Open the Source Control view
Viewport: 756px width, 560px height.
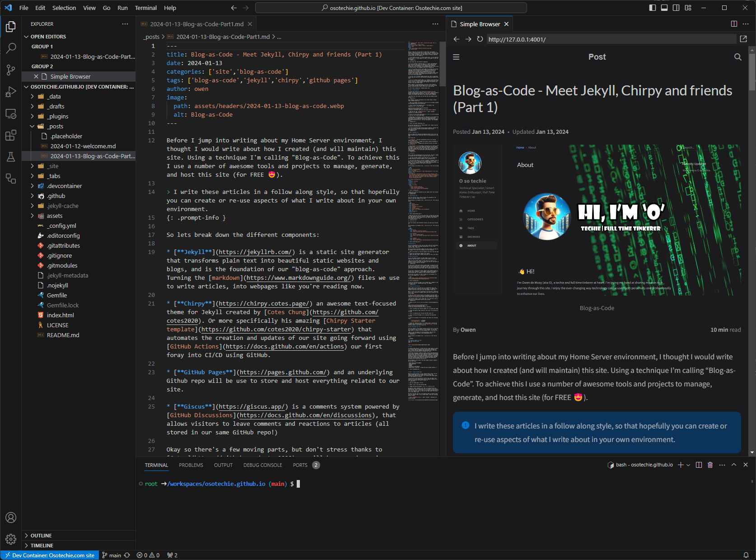[x=11, y=70]
